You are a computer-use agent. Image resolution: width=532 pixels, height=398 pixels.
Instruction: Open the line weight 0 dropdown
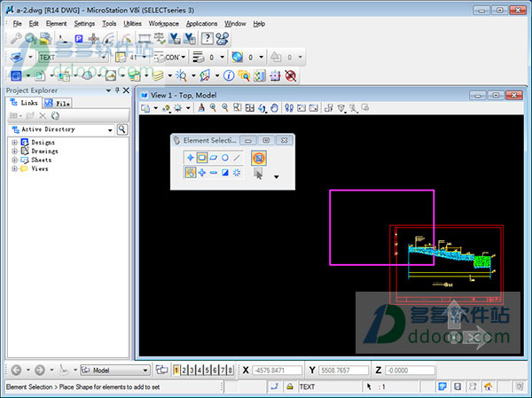point(223,57)
